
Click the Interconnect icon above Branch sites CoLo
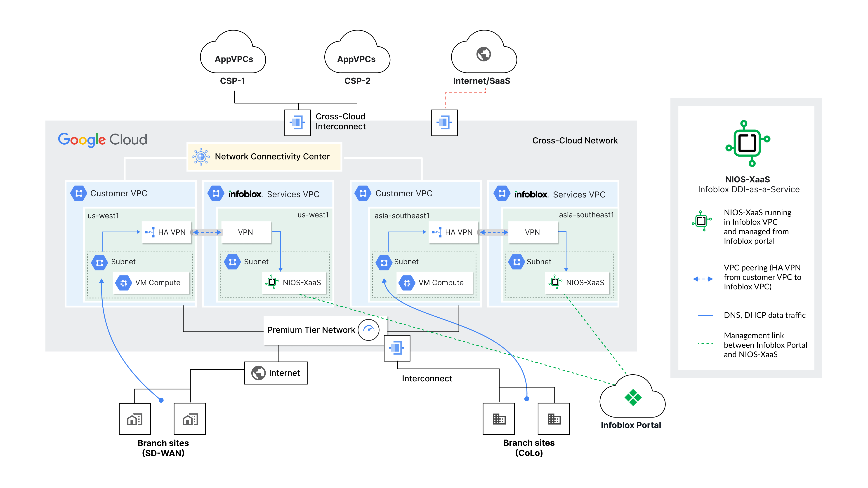[x=398, y=349]
